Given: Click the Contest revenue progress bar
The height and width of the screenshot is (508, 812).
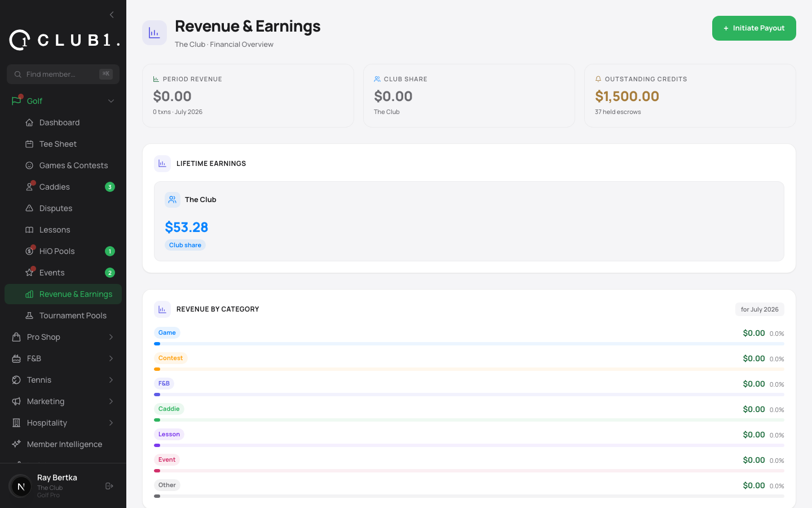Looking at the screenshot, I should [469, 369].
